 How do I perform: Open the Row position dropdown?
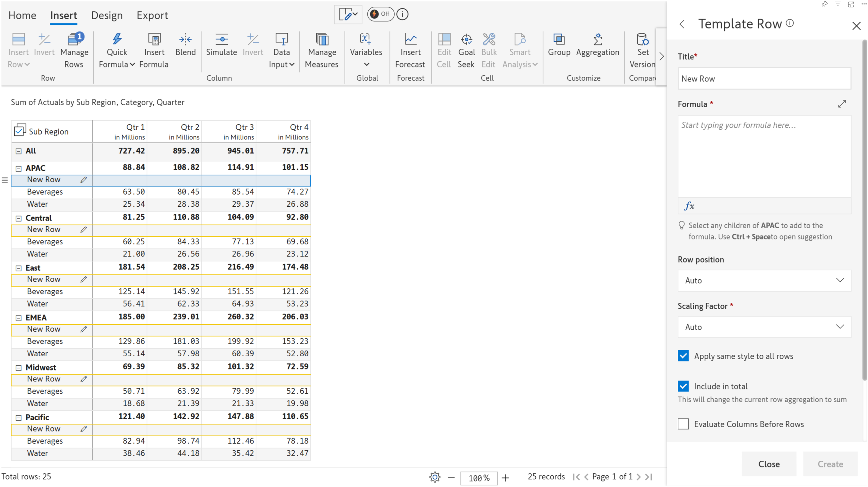tap(764, 280)
